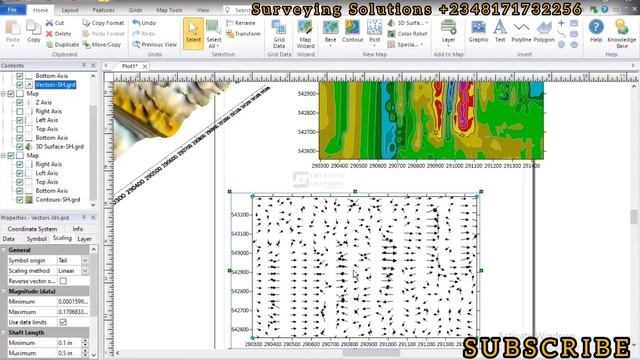
Task: Toggle visibility of Vectors-SH.grd layer
Action: point(20,85)
